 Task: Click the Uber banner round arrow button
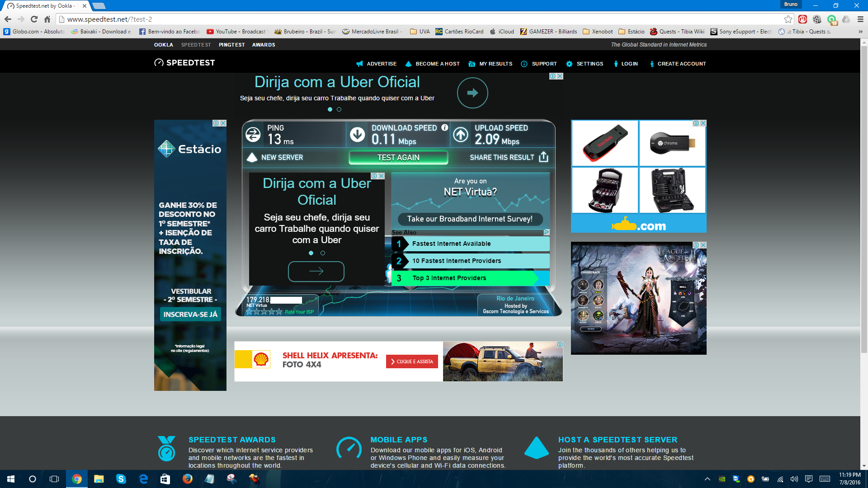(472, 93)
